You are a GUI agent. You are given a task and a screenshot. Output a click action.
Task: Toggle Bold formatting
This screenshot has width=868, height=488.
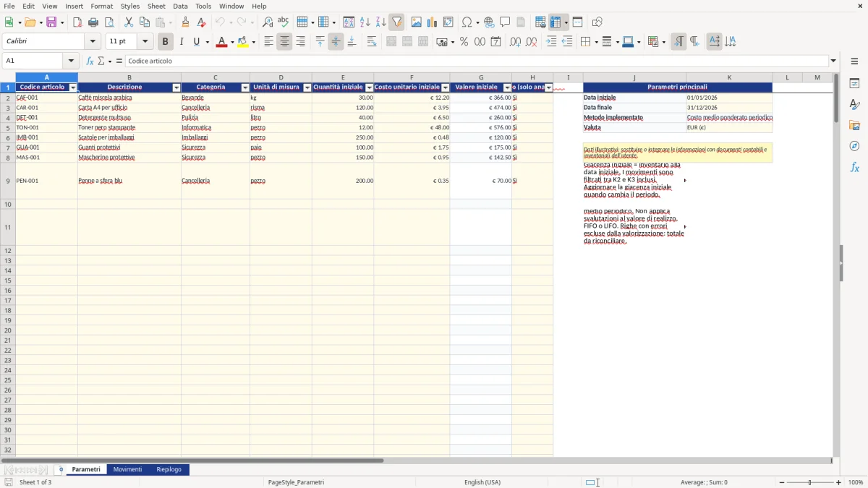point(165,42)
